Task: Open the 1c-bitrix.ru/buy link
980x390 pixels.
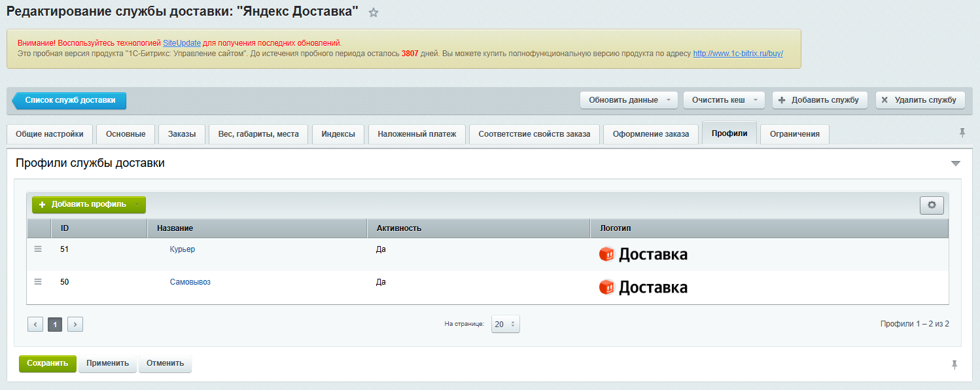Action: coord(738,53)
